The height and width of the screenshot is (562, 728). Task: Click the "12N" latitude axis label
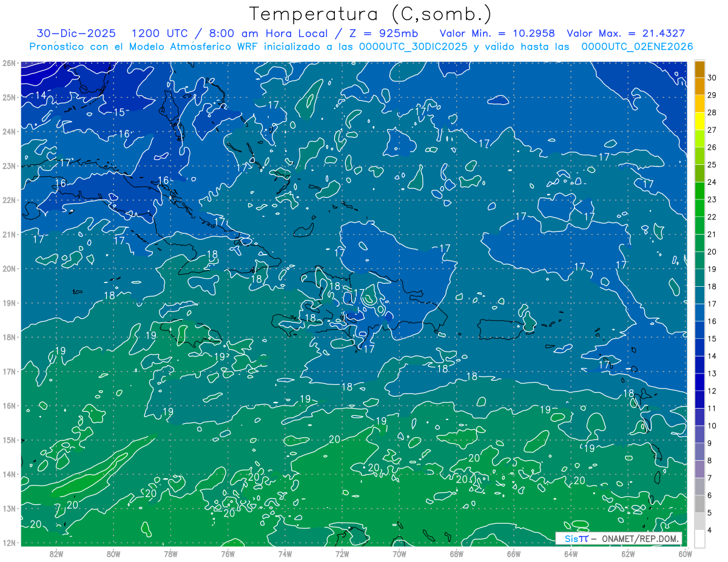[x=9, y=543]
